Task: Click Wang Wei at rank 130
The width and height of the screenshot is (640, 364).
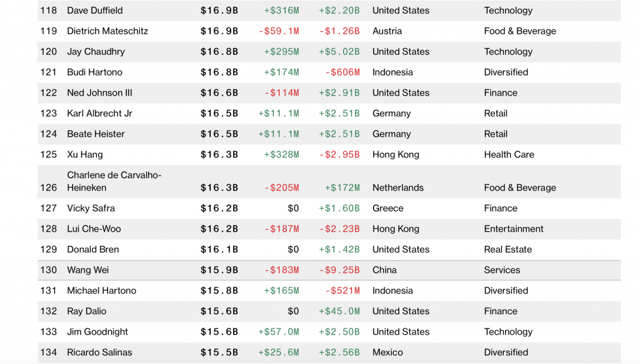Action: tap(88, 270)
